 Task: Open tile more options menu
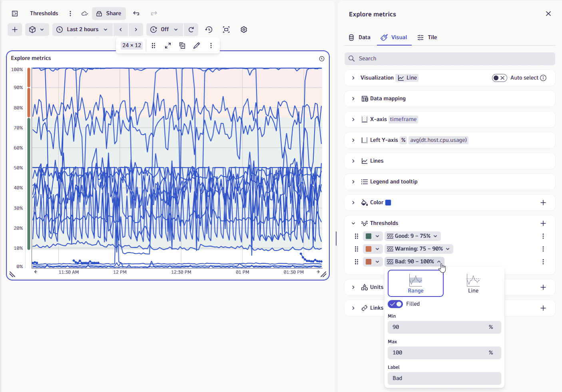(x=211, y=46)
